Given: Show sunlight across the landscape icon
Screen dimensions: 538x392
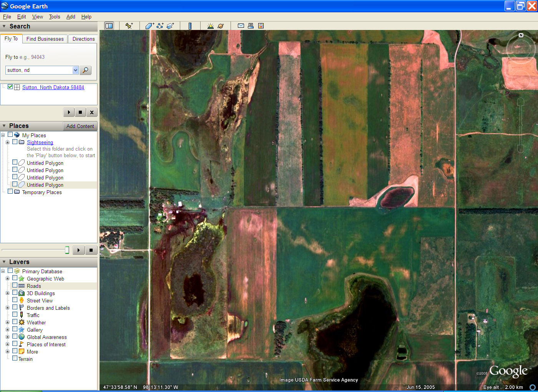Looking at the screenshot, I should click(210, 26).
